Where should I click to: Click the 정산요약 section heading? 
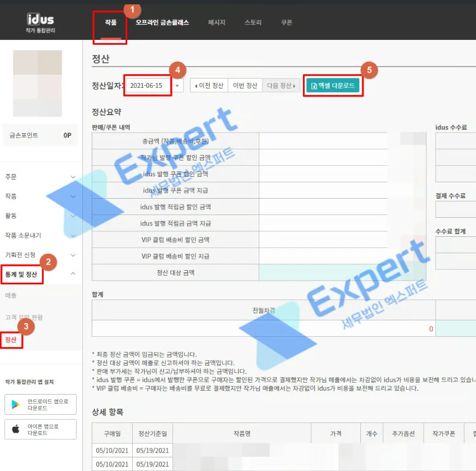pyautogui.click(x=106, y=112)
